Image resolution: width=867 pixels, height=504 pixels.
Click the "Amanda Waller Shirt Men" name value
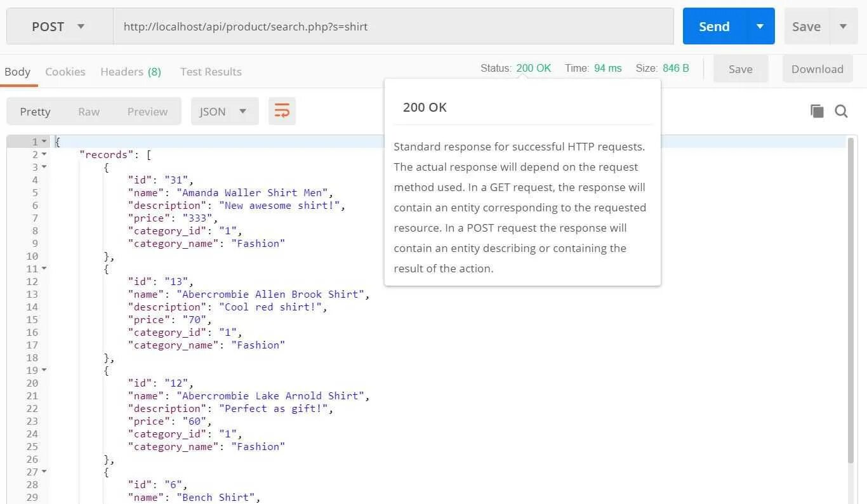(x=253, y=192)
